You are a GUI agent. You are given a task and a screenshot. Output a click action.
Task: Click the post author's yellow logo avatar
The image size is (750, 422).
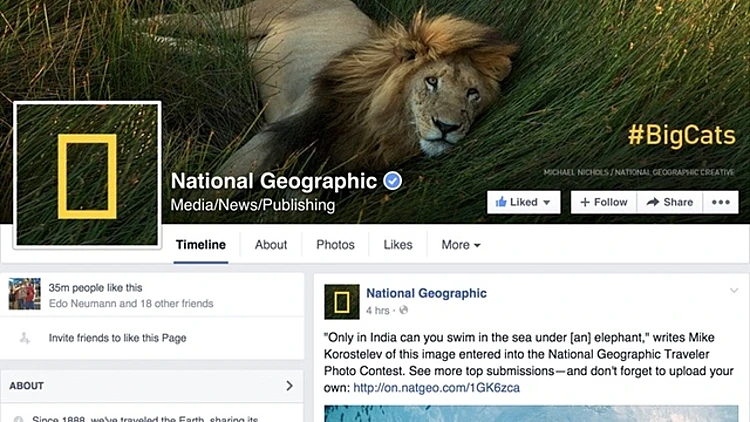(341, 301)
